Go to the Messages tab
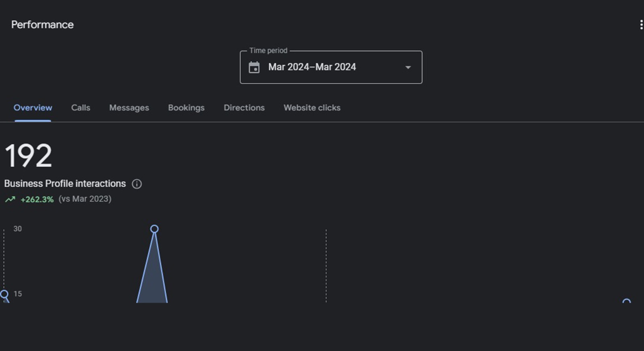This screenshot has width=644, height=351. point(129,108)
